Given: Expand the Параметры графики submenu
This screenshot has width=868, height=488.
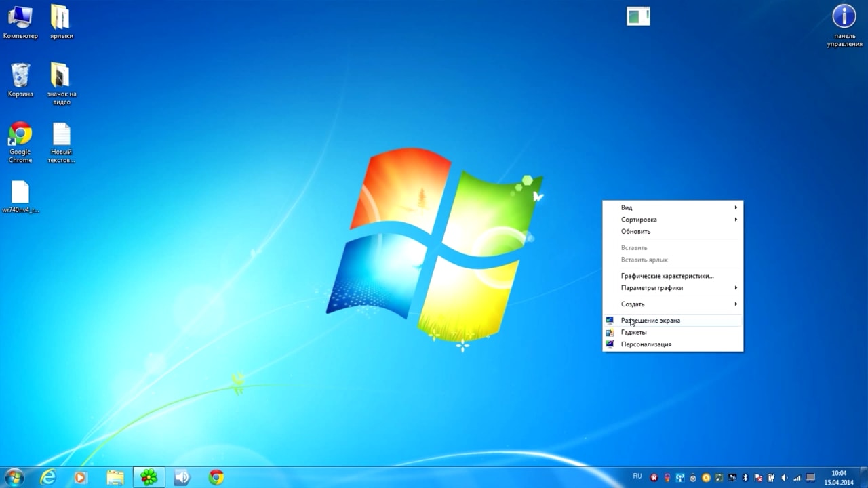Looking at the screenshot, I should 673,288.
